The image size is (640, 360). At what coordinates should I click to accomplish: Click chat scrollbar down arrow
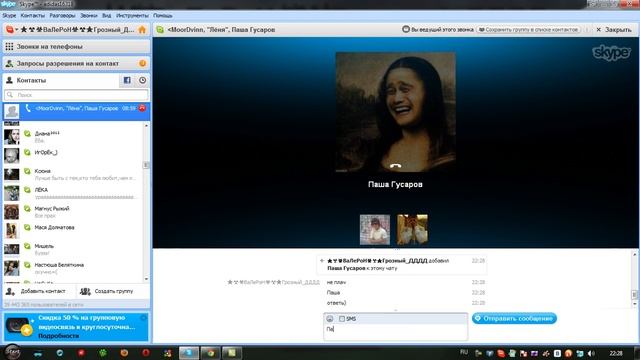tap(635, 304)
